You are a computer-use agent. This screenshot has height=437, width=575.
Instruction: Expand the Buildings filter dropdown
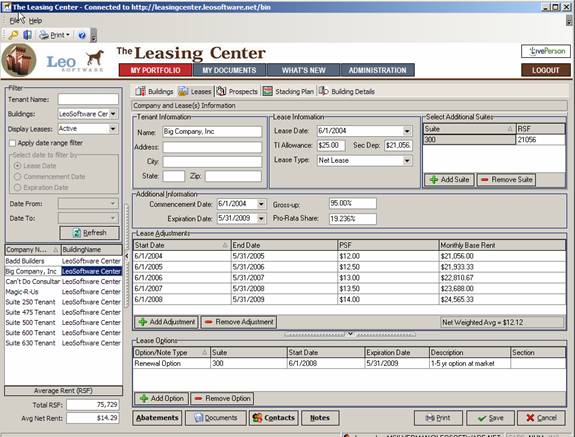coord(113,114)
